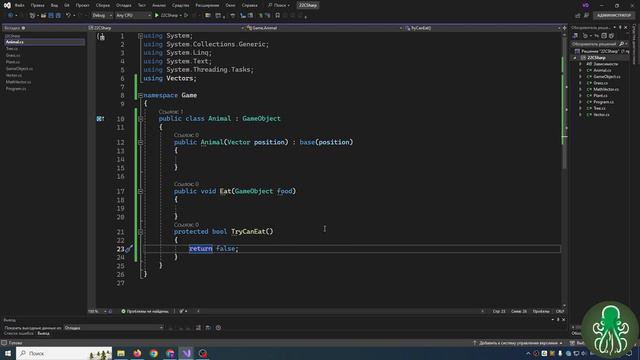Open the Средства menu
Screen dimensions: 640x360
(180, 5)
